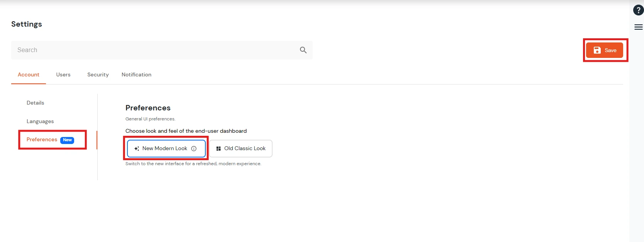Open the hamburger menu icon
This screenshot has width=644, height=242.
pos(638,27)
